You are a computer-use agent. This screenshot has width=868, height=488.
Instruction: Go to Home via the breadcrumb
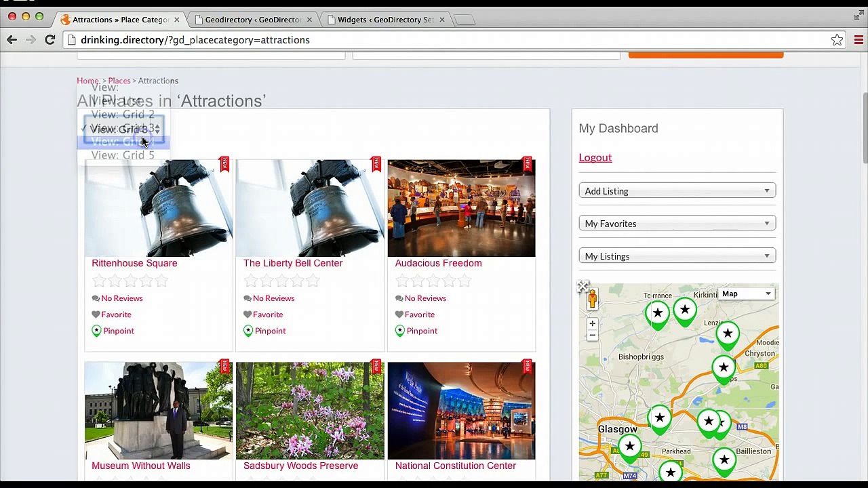(x=87, y=81)
